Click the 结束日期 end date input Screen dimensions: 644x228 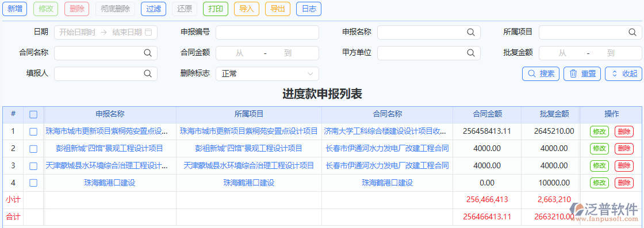[x=127, y=32]
